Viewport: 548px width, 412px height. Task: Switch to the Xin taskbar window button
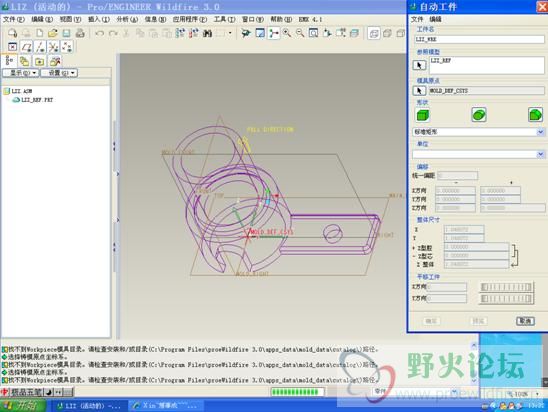tap(165, 406)
